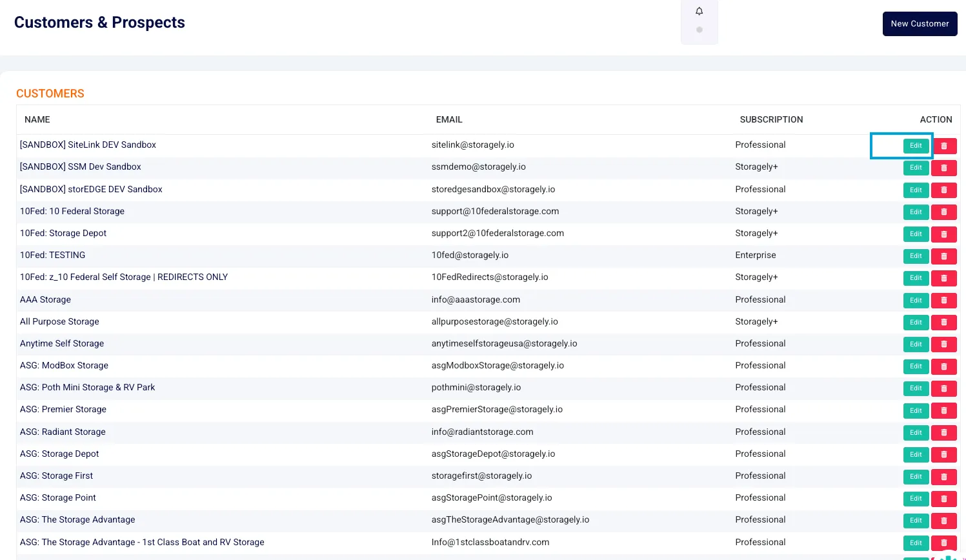Delete the SiteLink DEV Sandbox customer

coord(944,146)
